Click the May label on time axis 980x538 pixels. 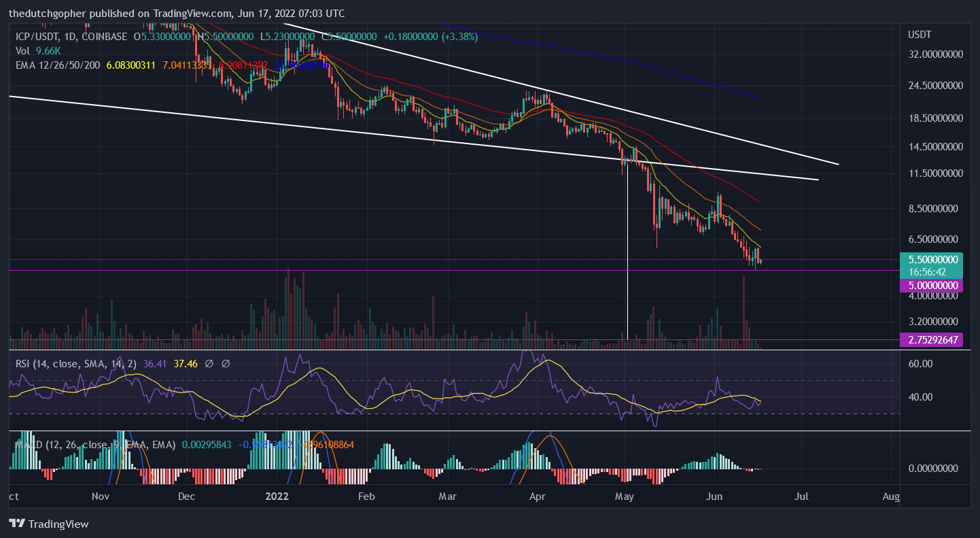(x=624, y=497)
